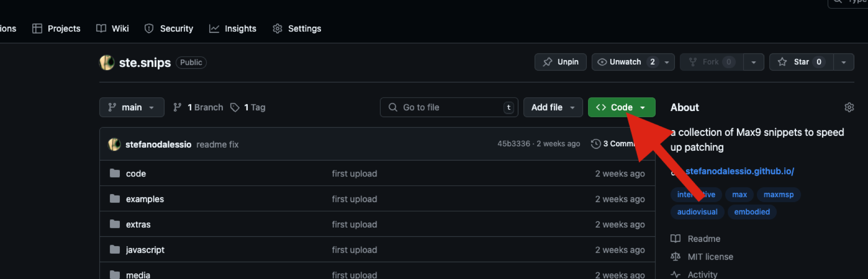Select the audiovisual topic tag
868x279 pixels.
(x=697, y=212)
